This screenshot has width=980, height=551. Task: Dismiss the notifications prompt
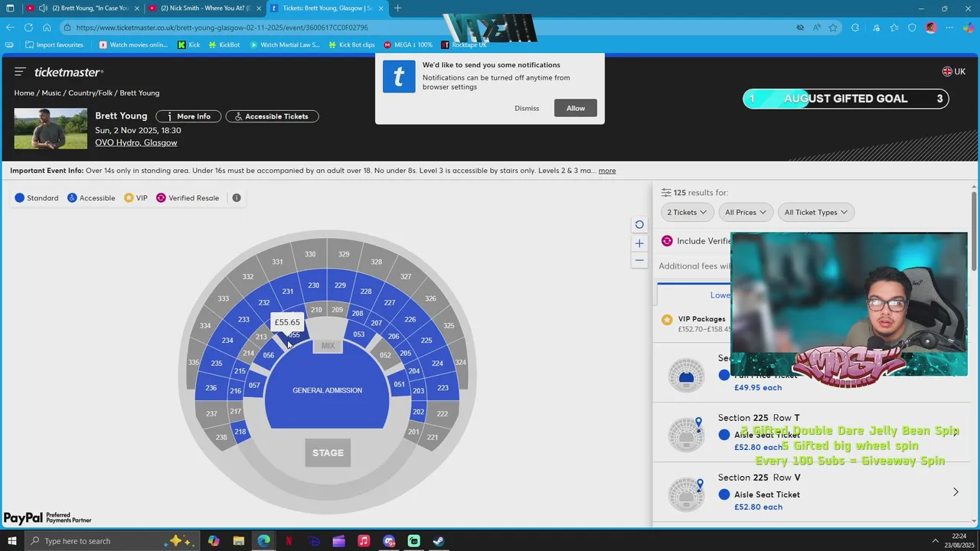click(x=527, y=108)
